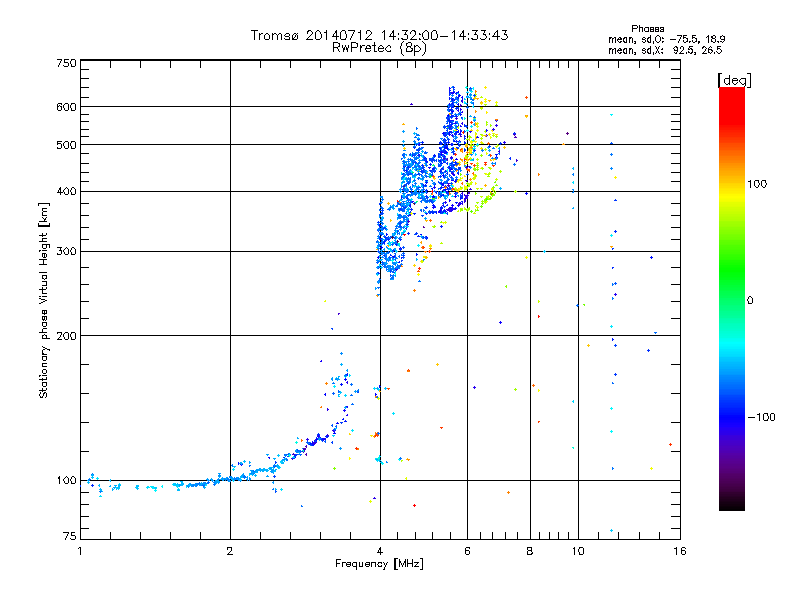800x600 pixels.
Task: Click the 'Phases' header label
Action: point(647,29)
